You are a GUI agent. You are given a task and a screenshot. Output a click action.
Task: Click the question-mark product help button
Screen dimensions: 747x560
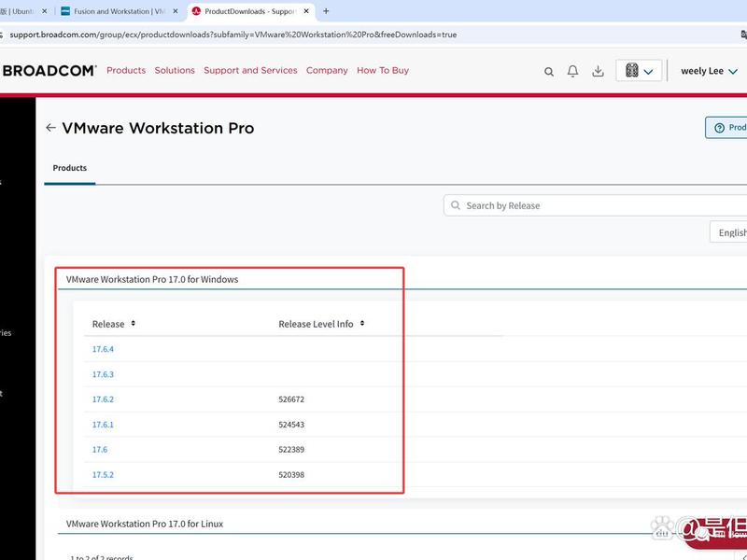coord(726,128)
